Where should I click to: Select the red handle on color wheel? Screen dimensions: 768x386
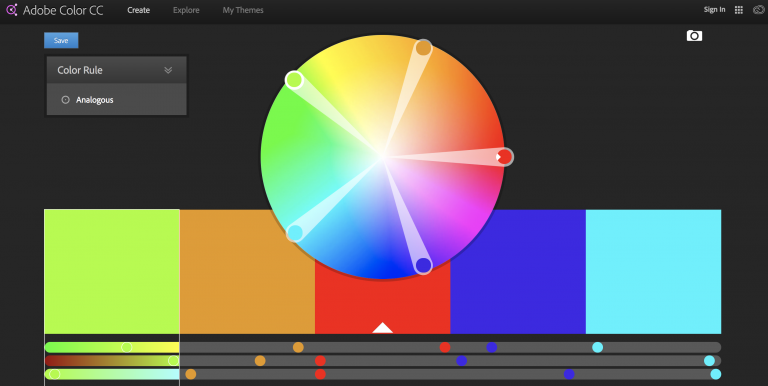505,157
